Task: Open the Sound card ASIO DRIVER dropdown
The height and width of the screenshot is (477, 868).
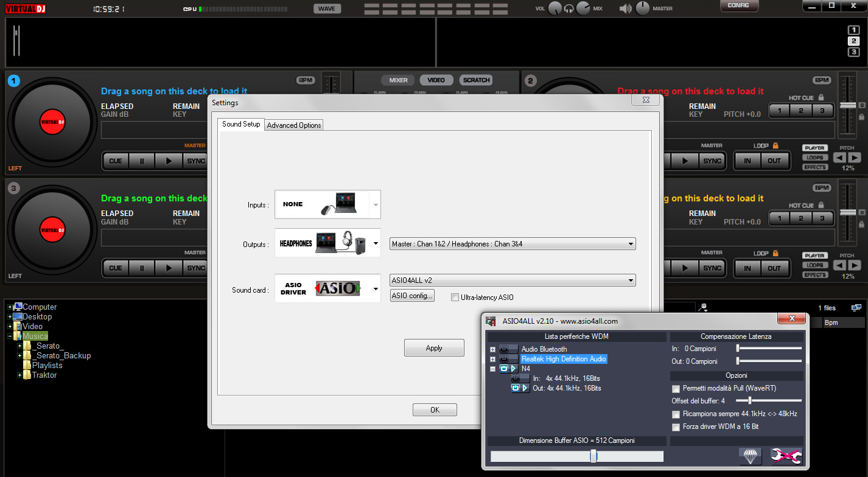Action: click(x=327, y=288)
